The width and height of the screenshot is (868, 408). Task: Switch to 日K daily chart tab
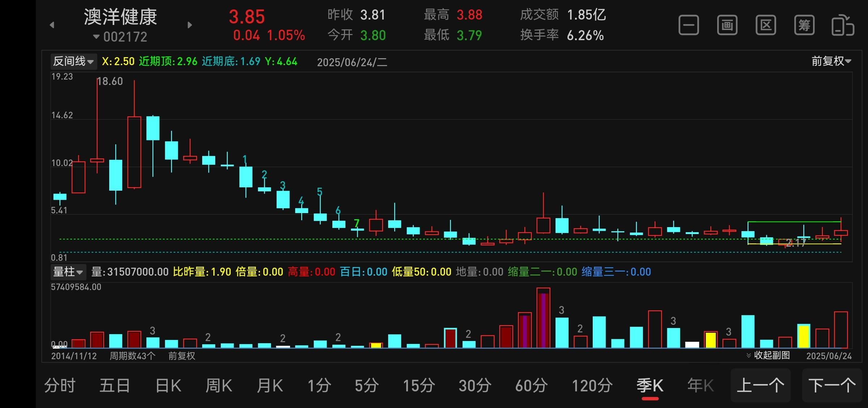168,386
